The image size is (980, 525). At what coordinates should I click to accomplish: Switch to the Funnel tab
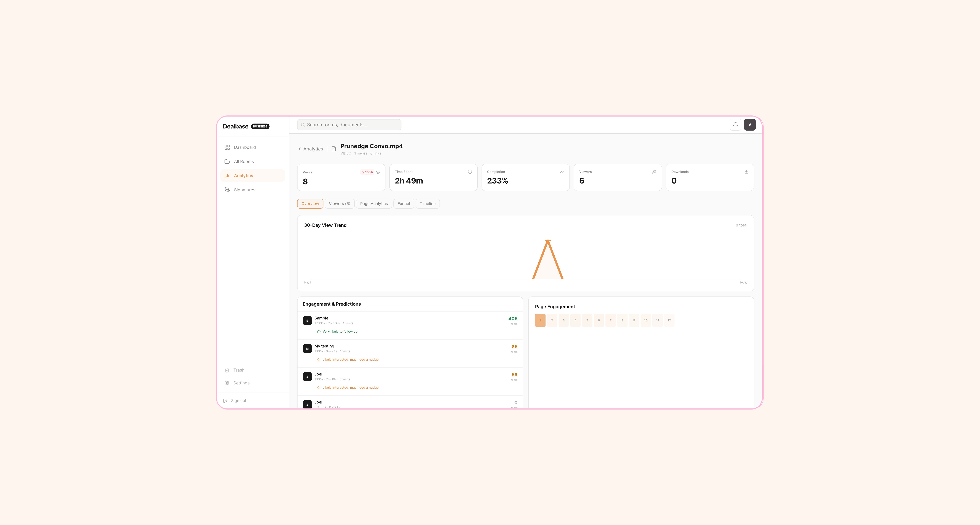click(404, 204)
